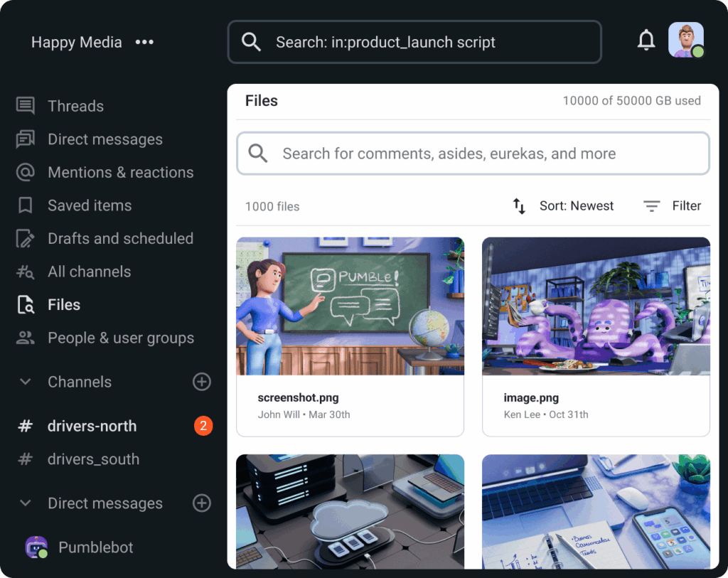Click the Mentions & reactions at-sign icon

[25, 172]
